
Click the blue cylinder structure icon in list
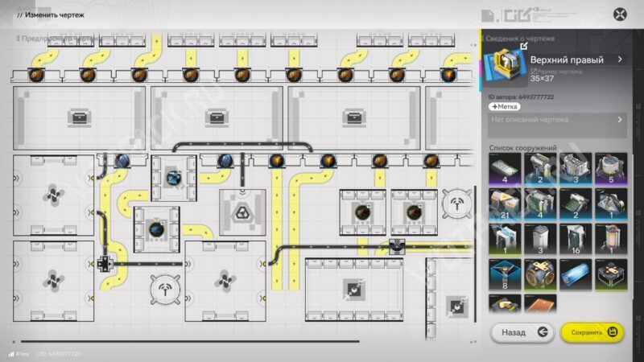point(575,275)
